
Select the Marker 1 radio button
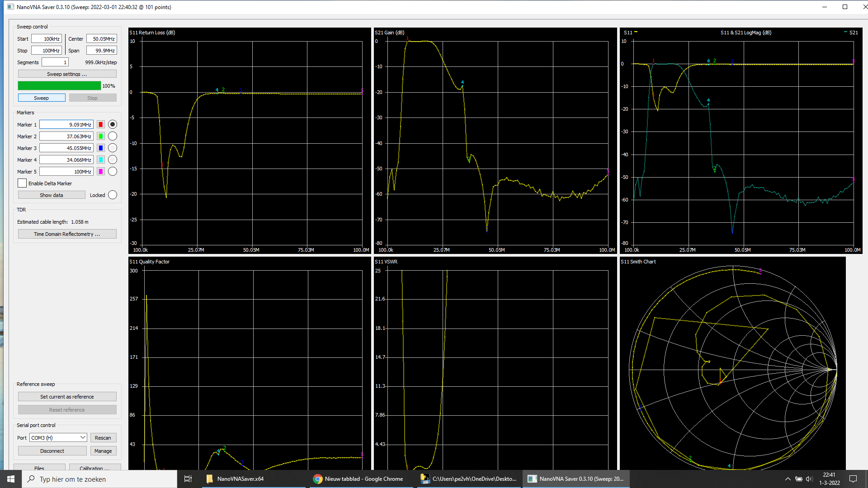click(x=113, y=124)
